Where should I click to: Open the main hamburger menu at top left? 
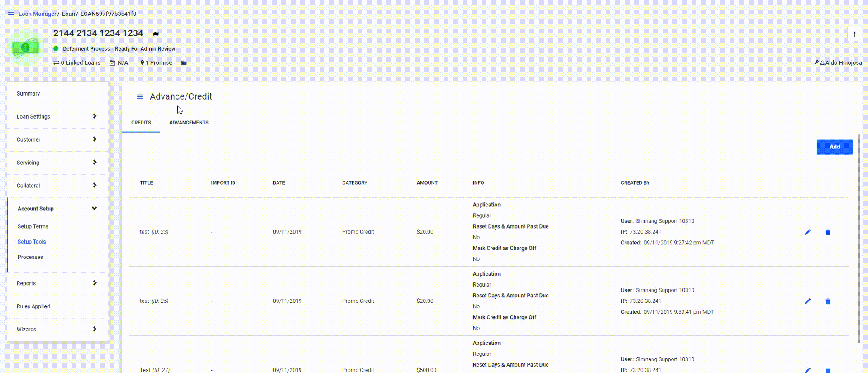tap(11, 13)
